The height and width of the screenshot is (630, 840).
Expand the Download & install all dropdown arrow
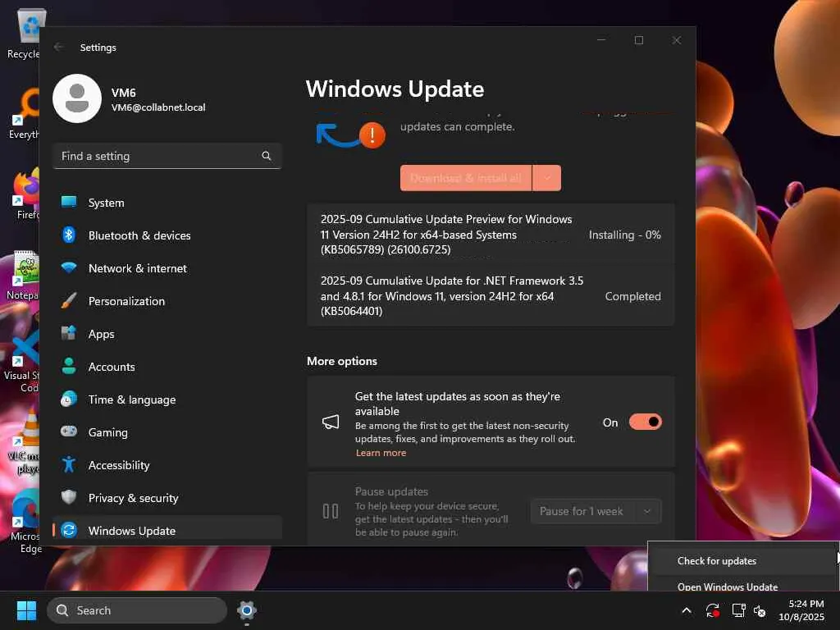[547, 178]
